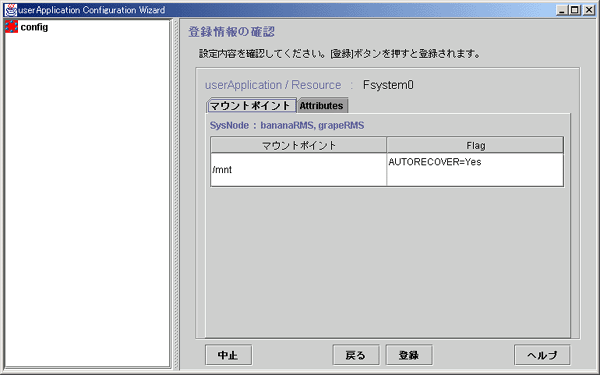Click the Flag column header
600x375 pixels.
pos(475,145)
